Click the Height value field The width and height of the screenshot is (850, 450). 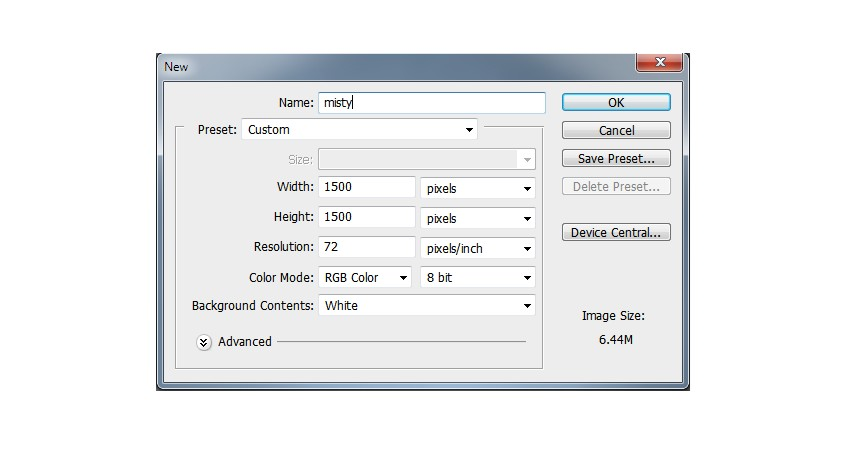(366, 217)
